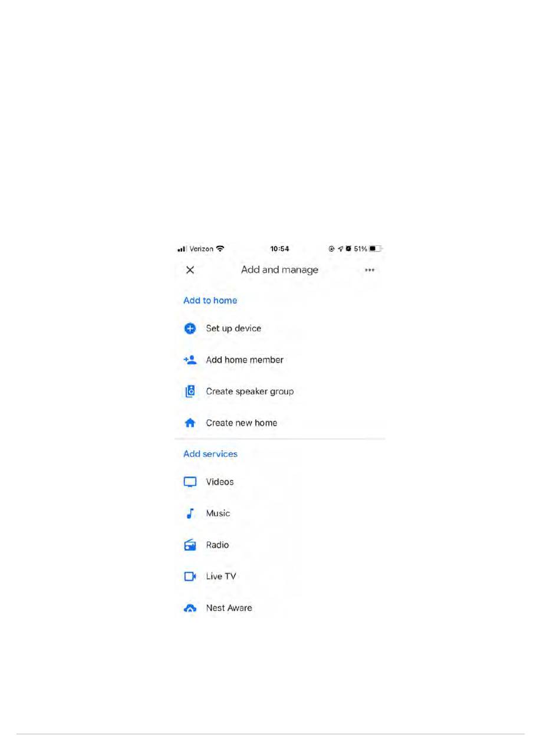Tap the blue plus Set up device icon
The width and height of the screenshot is (560, 747).
[x=190, y=328]
